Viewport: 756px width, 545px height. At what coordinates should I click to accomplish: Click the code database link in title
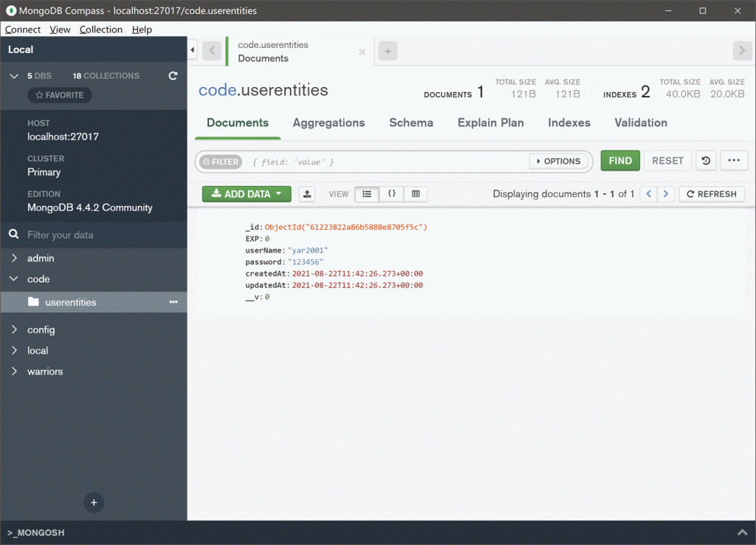(218, 90)
